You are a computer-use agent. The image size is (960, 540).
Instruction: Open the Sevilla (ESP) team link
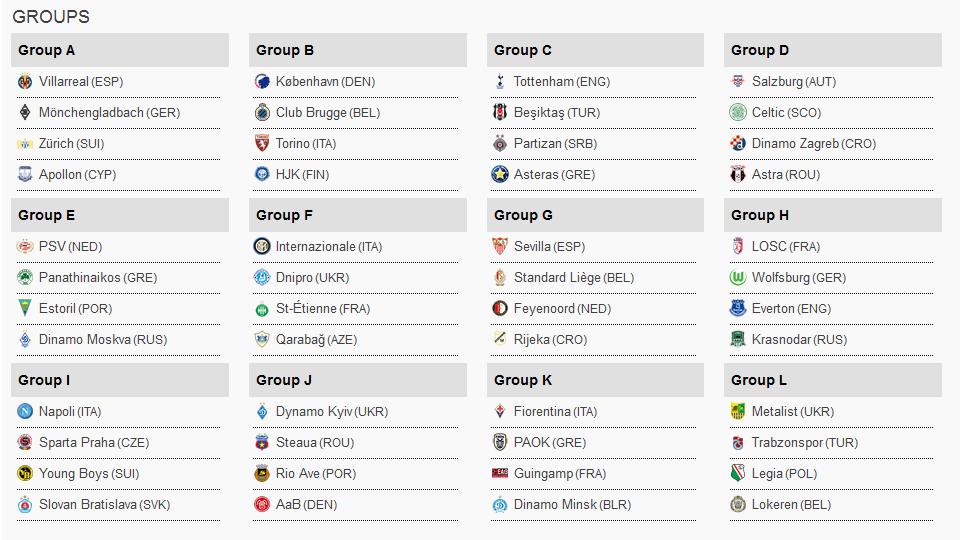coord(549,247)
